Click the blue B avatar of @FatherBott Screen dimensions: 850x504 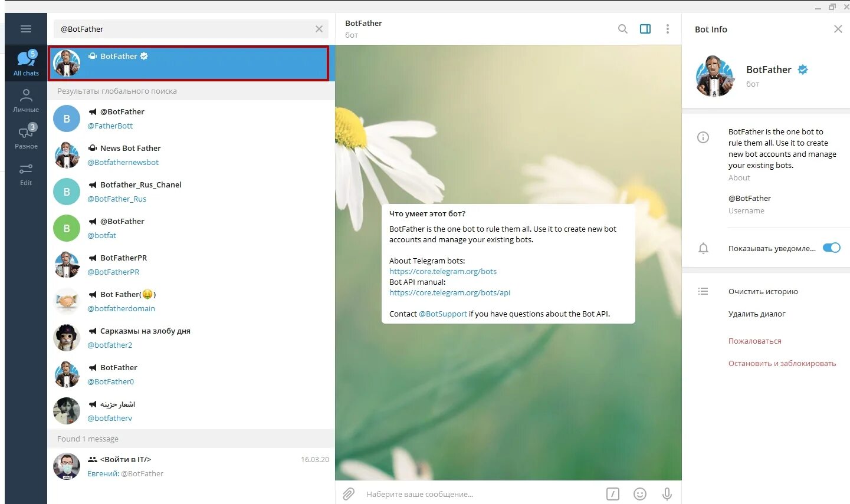pyautogui.click(x=67, y=118)
